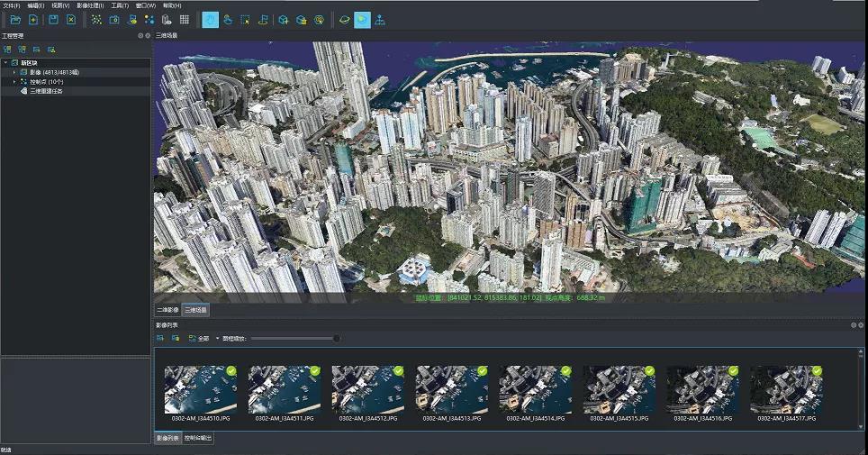Open the 影像处理 menu

(90, 5)
